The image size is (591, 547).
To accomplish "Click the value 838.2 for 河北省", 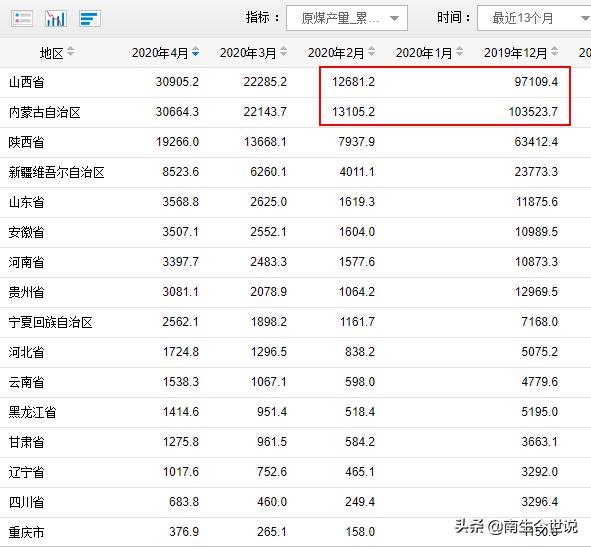I will (360, 352).
